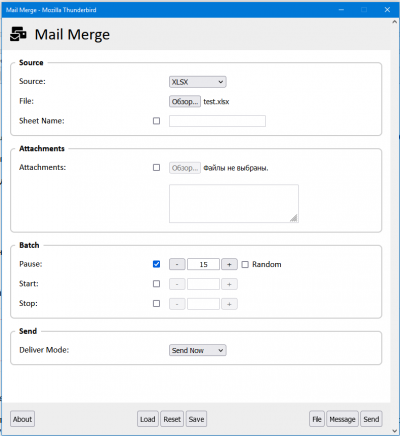
Task: Click the Message button
Action: [x=342, y=419]
